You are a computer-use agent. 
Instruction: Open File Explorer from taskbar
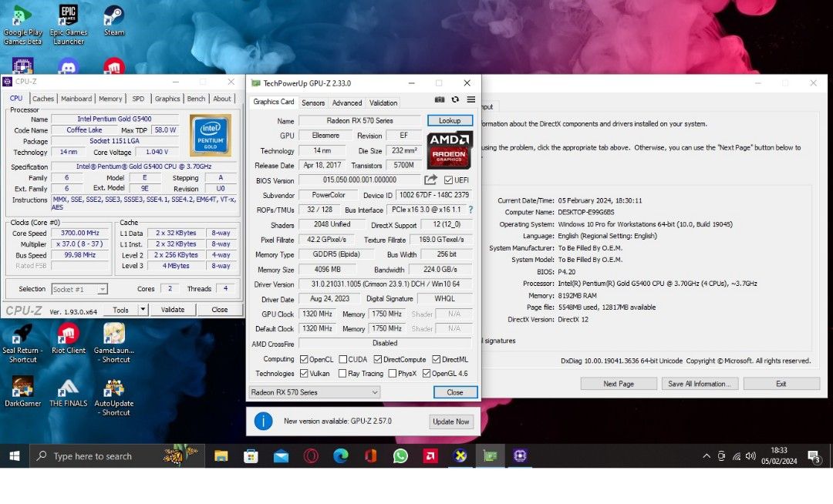pos(221,455)
